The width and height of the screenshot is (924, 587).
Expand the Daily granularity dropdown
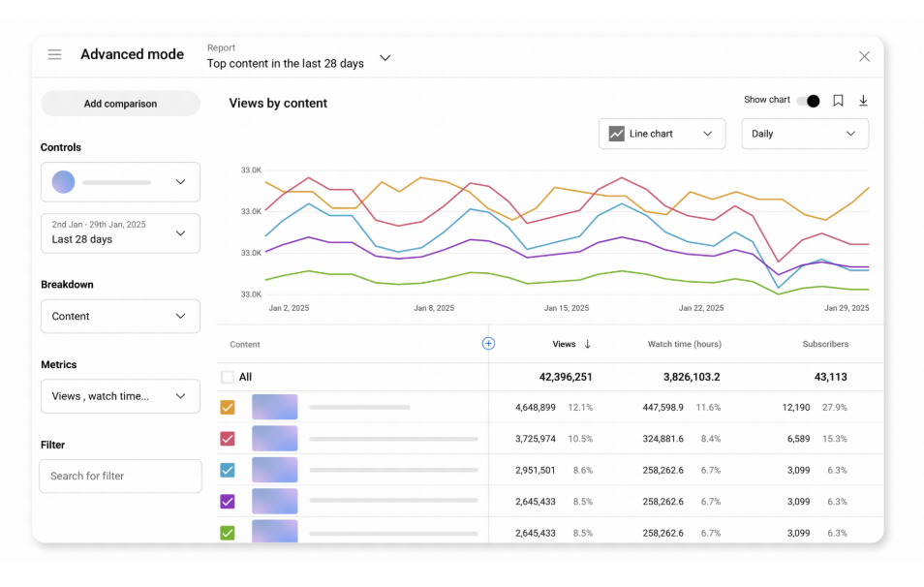[804, 134]
